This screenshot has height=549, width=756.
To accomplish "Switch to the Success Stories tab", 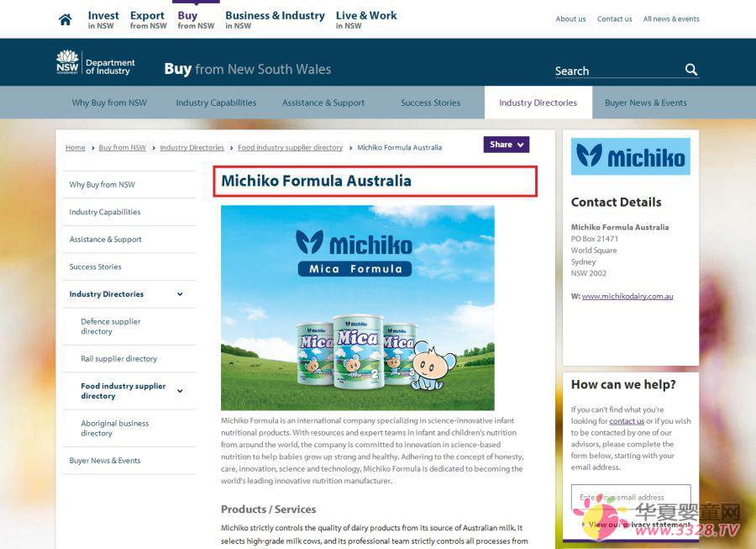I will click(x=430, y=102).
